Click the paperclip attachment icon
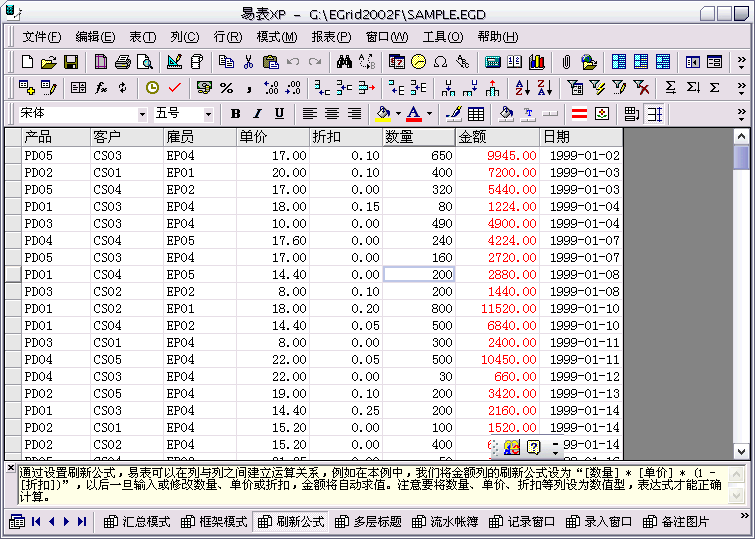Screen dimensions: 755x539 click(567, 62)
